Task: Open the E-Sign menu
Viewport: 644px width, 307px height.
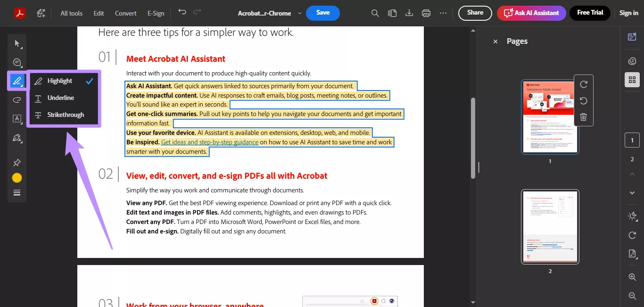Action: (x=156, y=13)
